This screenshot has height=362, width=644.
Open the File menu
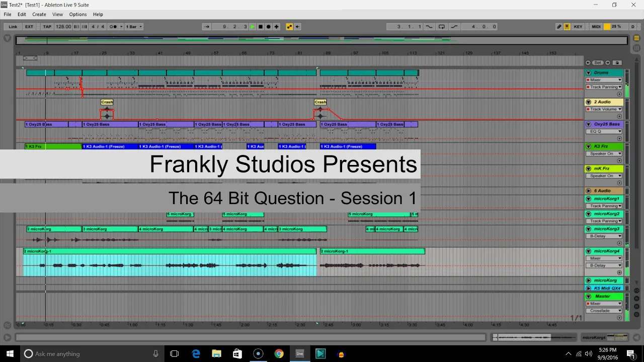click(8, 14)
